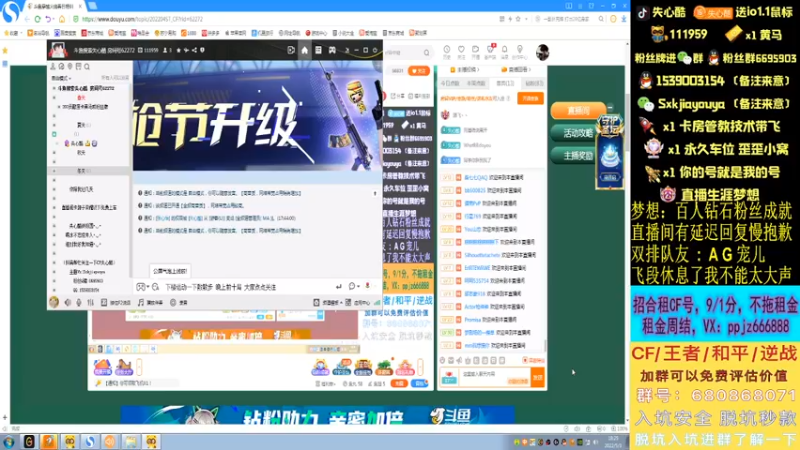Click the orange 开通贵族 button

point(531,98)
